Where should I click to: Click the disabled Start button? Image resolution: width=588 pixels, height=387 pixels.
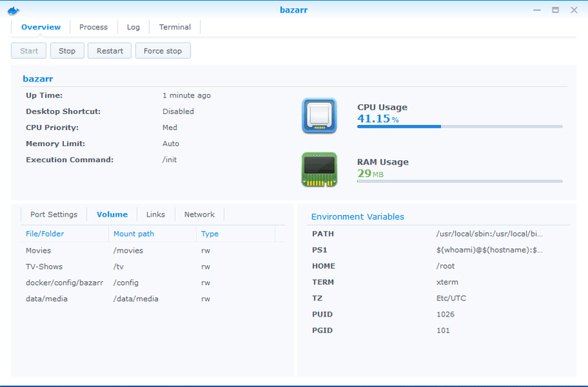[29, 51]
